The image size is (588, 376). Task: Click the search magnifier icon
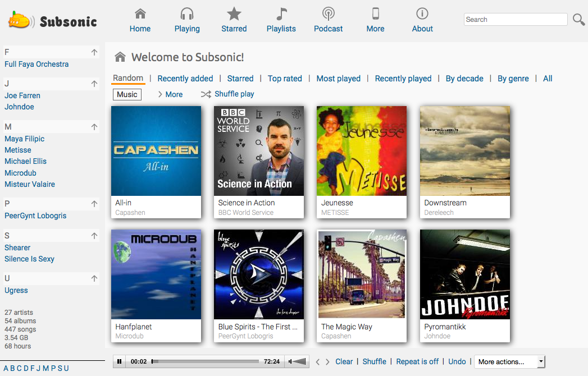point(578,20)
